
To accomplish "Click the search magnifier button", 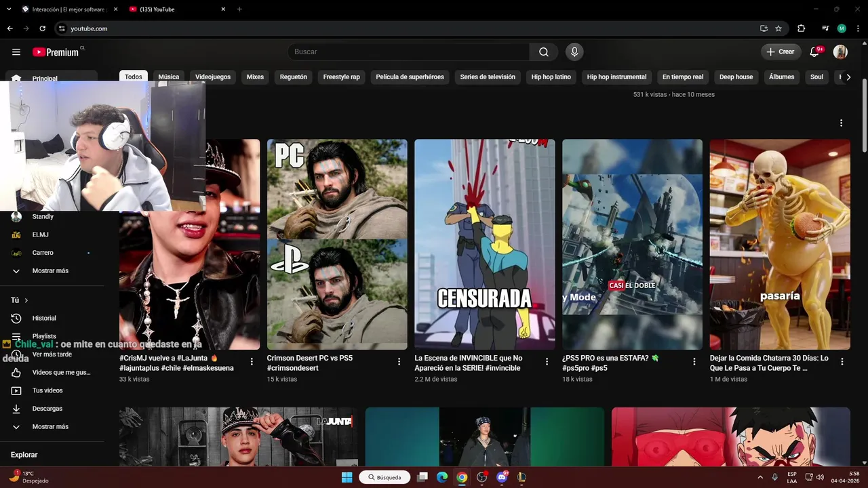I will (544, 52).
